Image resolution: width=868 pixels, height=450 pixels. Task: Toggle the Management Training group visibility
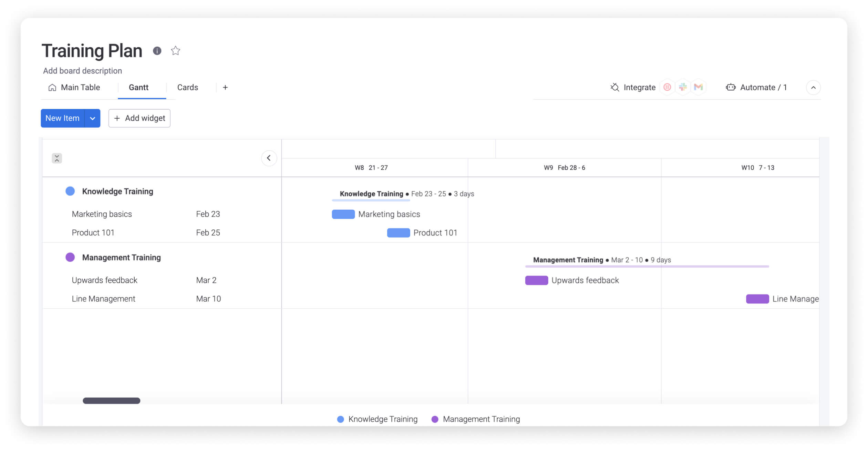coord(70,257)
